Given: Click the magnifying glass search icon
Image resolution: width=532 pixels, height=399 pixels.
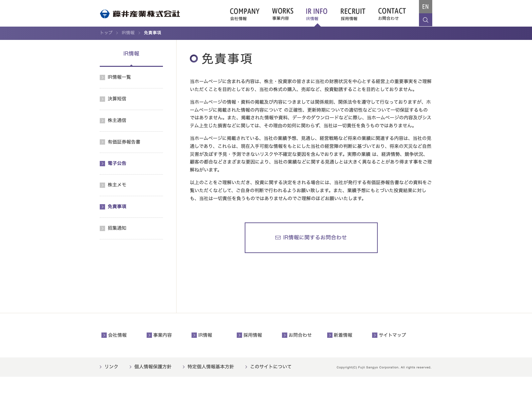Looking at the screenshot, I should click(425, 20).
